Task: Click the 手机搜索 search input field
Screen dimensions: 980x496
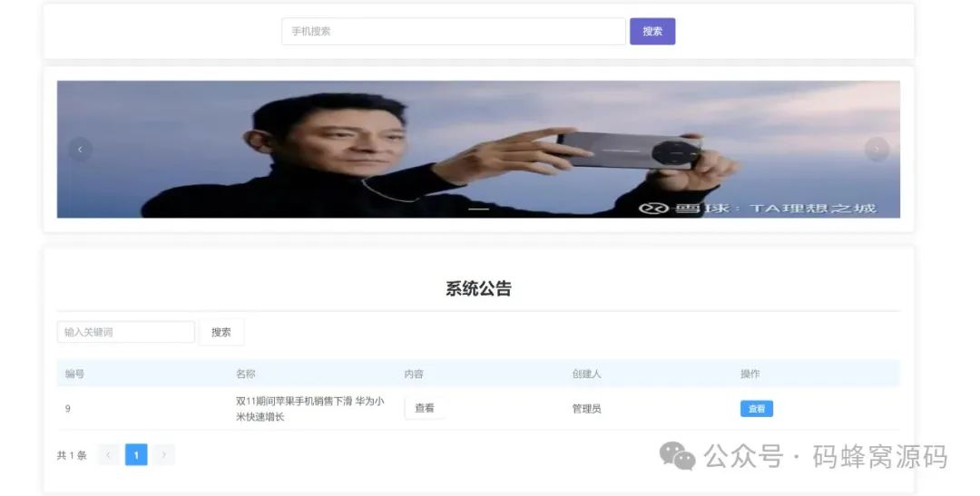Action: tap(453, 31)
